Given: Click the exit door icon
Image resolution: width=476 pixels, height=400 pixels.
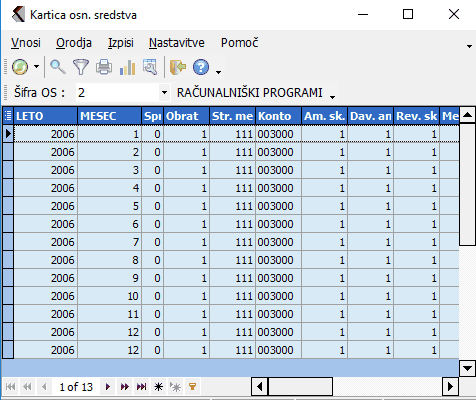Looking at the screenshot, I should point(178,67).
